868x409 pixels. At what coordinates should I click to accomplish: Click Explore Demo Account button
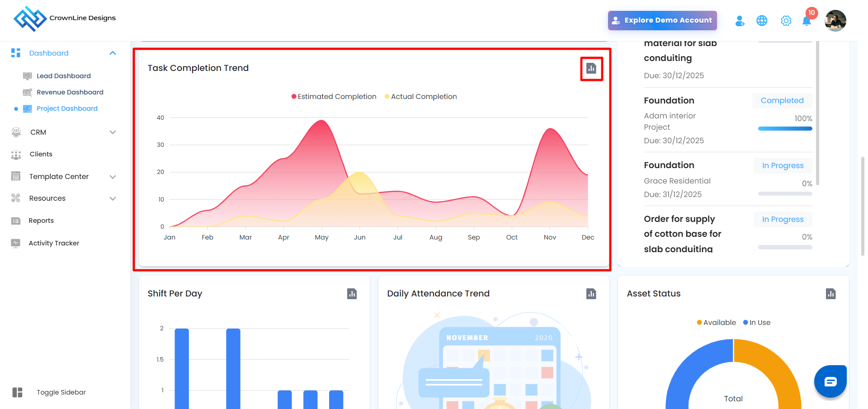pos(662,20)
